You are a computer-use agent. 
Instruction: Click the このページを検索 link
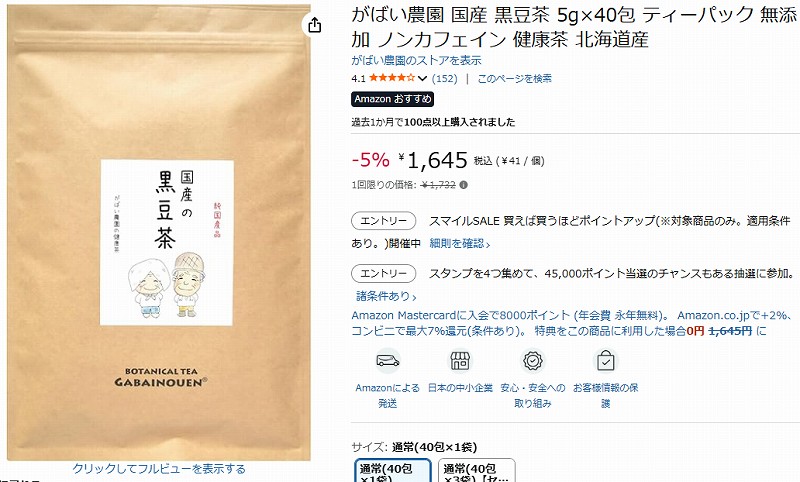tap(514, 79)
